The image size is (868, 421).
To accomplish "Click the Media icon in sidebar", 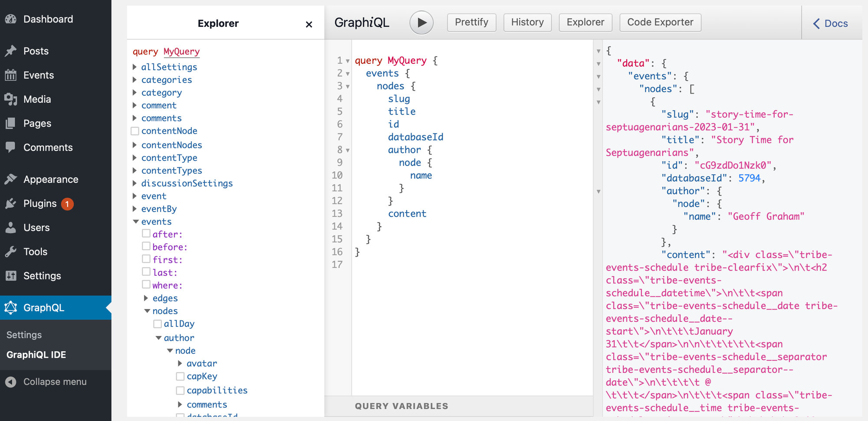I will (11, 99).
